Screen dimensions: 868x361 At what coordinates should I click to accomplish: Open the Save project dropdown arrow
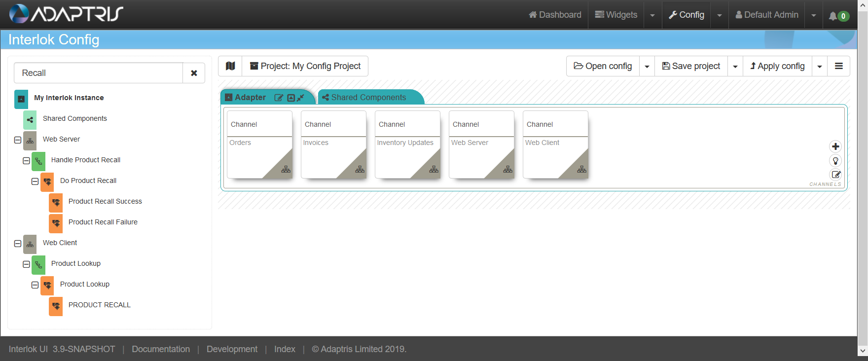pos(735,66)
